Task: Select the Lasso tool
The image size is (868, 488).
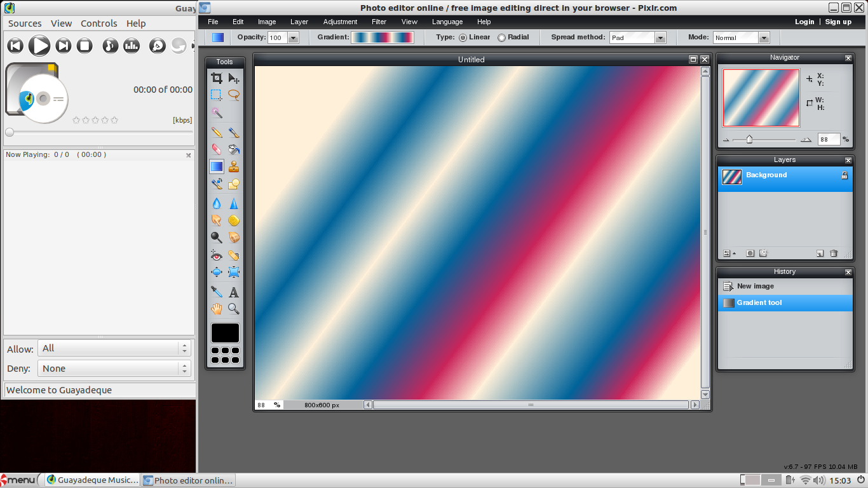Action: coord(234,95)
